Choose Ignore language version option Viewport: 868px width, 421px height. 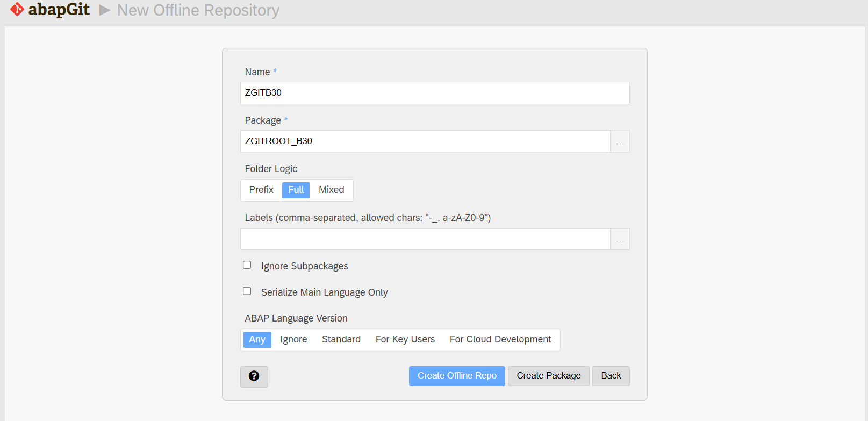(x=293, y=339)
